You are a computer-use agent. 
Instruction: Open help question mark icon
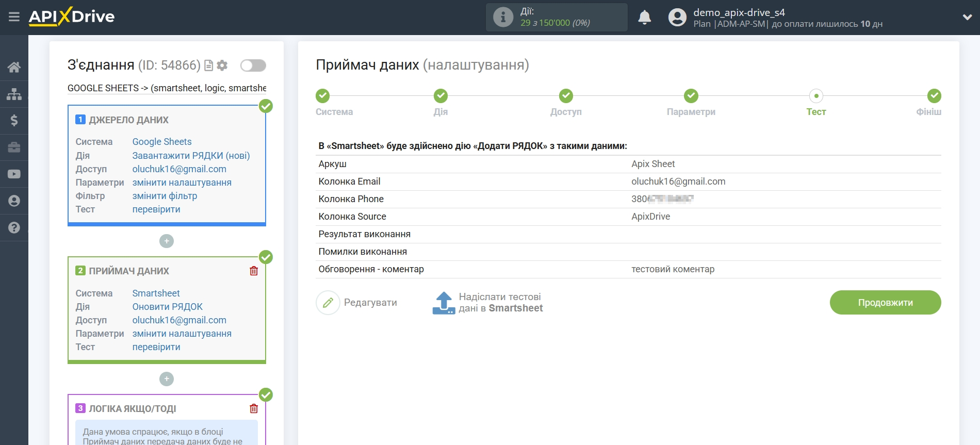(14, 228)
